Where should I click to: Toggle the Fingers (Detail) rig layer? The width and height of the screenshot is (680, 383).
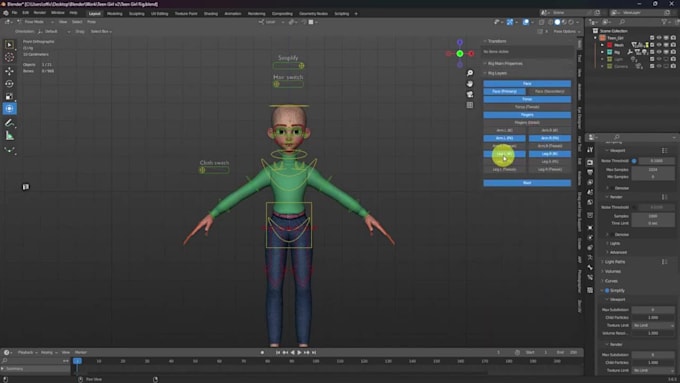pyautogui.click(x=527, y=123)
